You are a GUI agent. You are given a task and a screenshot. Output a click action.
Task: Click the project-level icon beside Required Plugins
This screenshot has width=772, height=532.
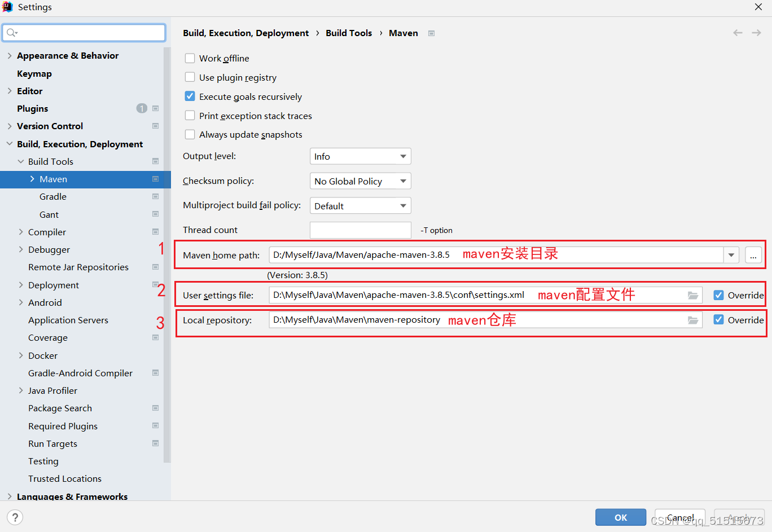[155, 426]
